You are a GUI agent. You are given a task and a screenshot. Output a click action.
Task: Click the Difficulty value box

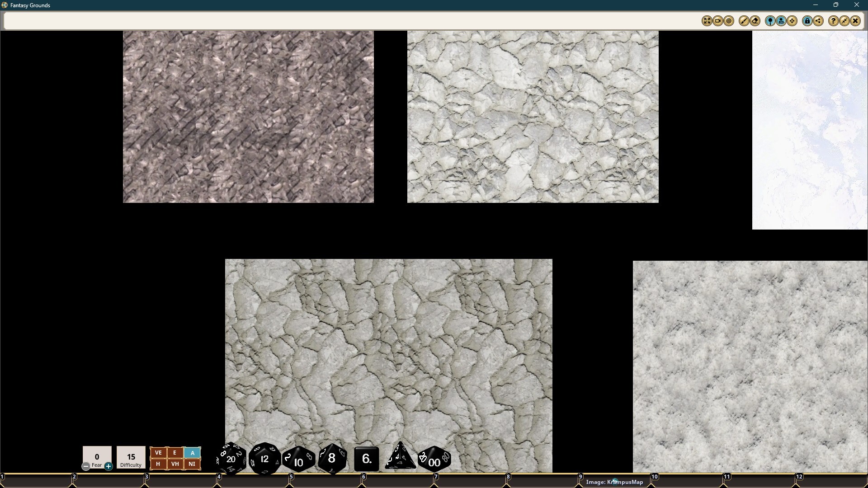click(x=131, y=457)
